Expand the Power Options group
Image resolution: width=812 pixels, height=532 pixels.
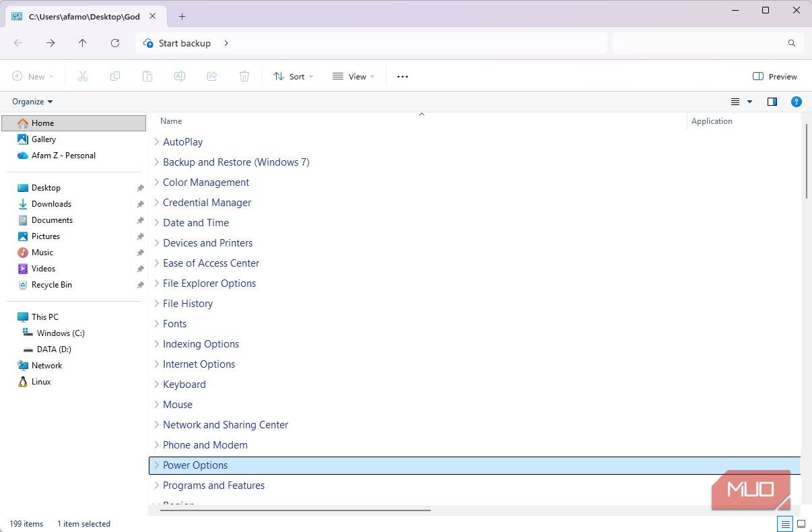click(x=156, y=465)
